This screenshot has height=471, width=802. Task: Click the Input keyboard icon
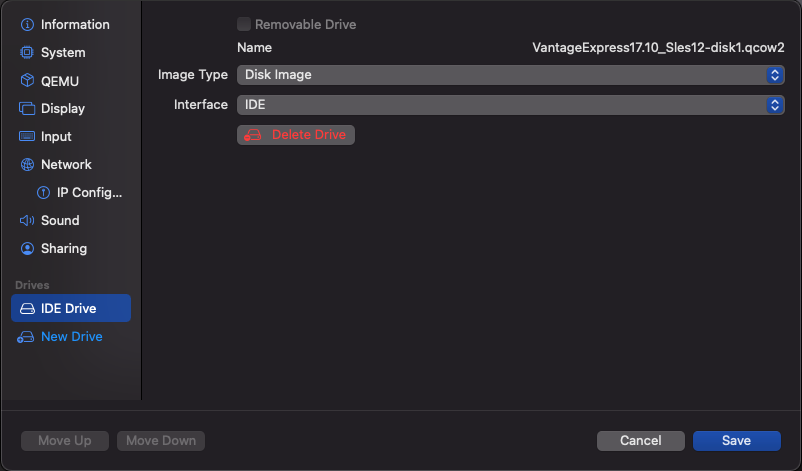click(27, 136)
